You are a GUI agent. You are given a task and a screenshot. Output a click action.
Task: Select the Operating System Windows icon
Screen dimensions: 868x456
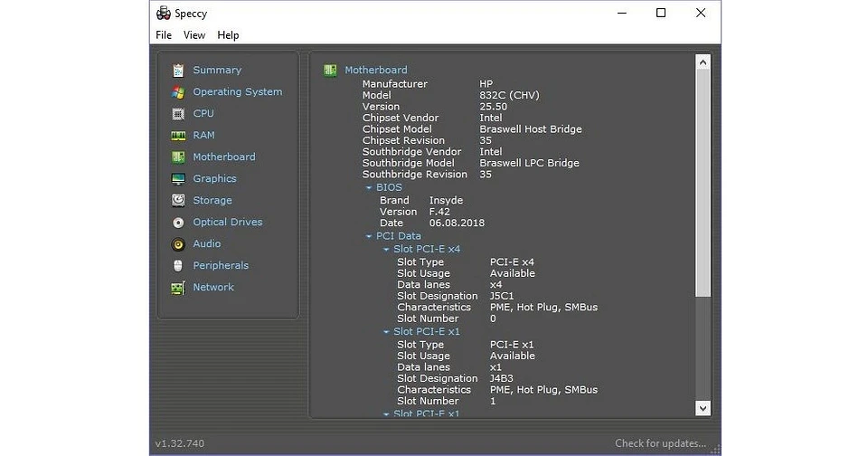[178, 92]
